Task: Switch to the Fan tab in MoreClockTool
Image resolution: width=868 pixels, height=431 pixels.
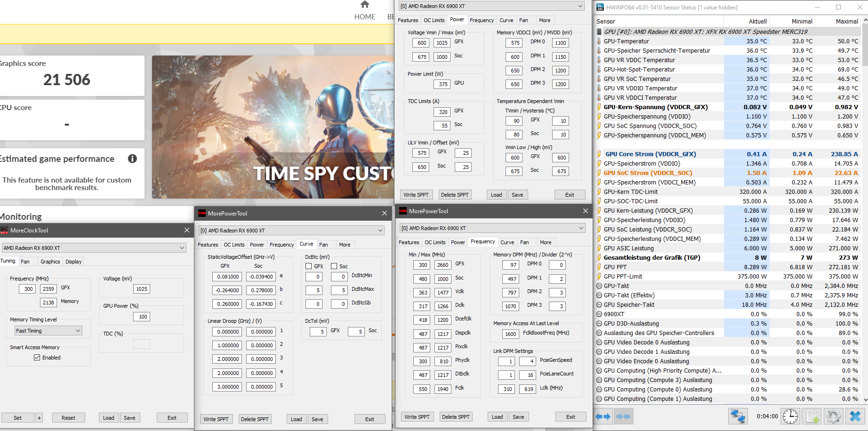Action: click(25, 262)
